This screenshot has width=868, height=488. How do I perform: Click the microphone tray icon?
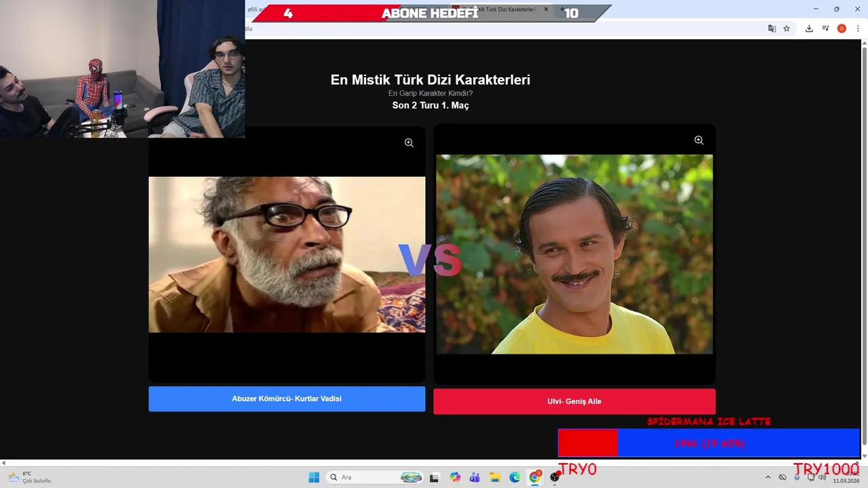point(797,477)
